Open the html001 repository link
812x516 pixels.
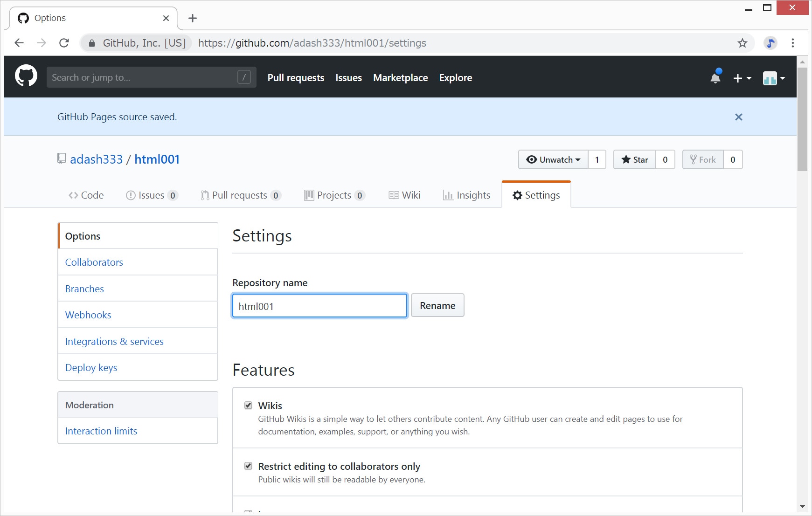157,159
